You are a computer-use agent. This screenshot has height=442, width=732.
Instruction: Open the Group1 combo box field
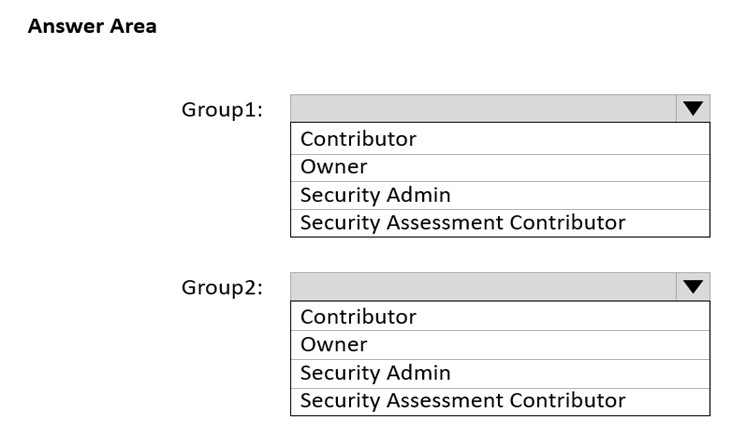pyautogui.click(x=500, y=108)
